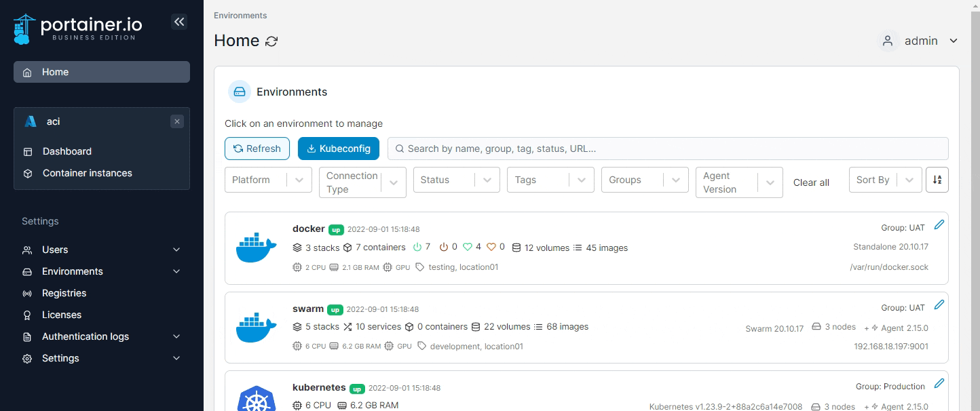This screenshot has width=980, height=411.
Task: Click 'development, location01' tags text
Action: click(476, 347)
